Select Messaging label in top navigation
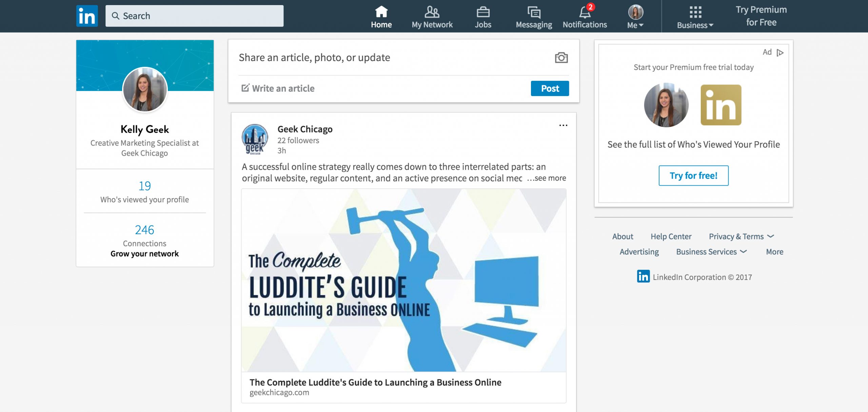Viewport: 868px width, 412px height. pos(534,25)
